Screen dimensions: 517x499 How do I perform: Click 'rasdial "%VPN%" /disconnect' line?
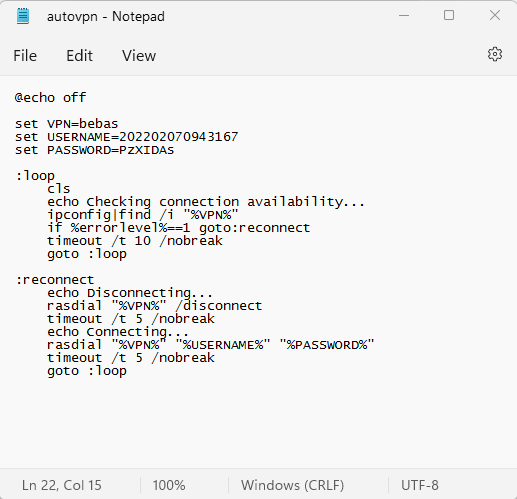tap(154, 306)
